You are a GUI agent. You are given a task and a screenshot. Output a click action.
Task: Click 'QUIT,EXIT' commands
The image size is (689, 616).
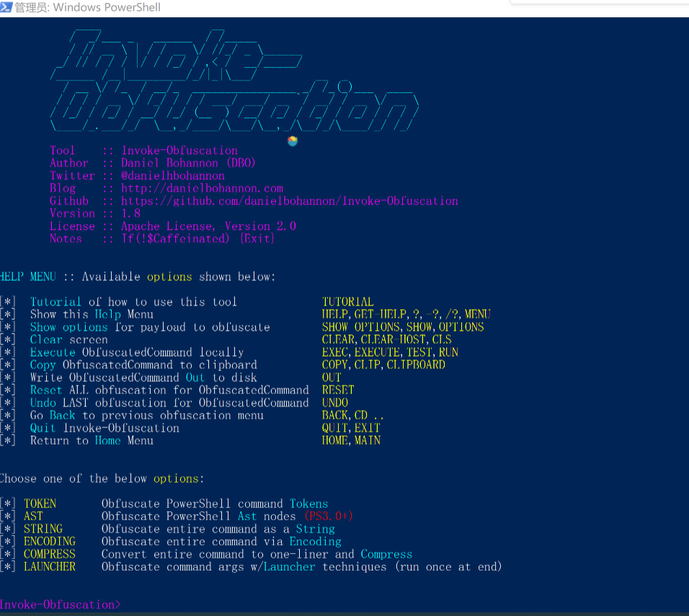pos(351,428)
